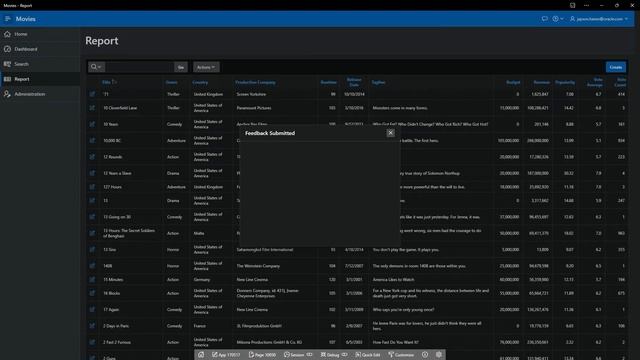Click the developer toolbar info icon
Screen dimensions: 640x360
(425, 355)
